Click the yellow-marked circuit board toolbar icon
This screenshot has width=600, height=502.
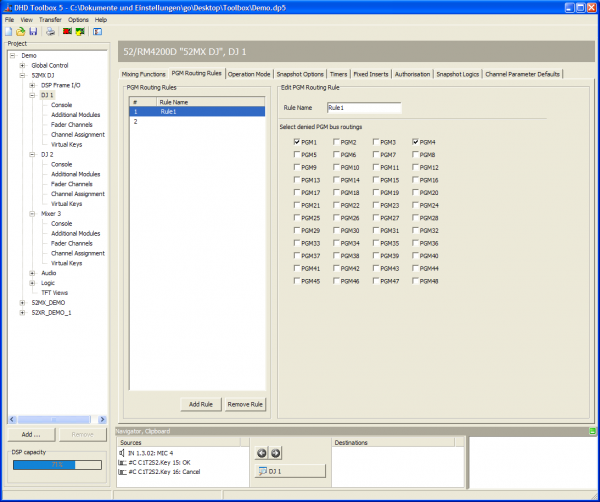coord(80,31)
